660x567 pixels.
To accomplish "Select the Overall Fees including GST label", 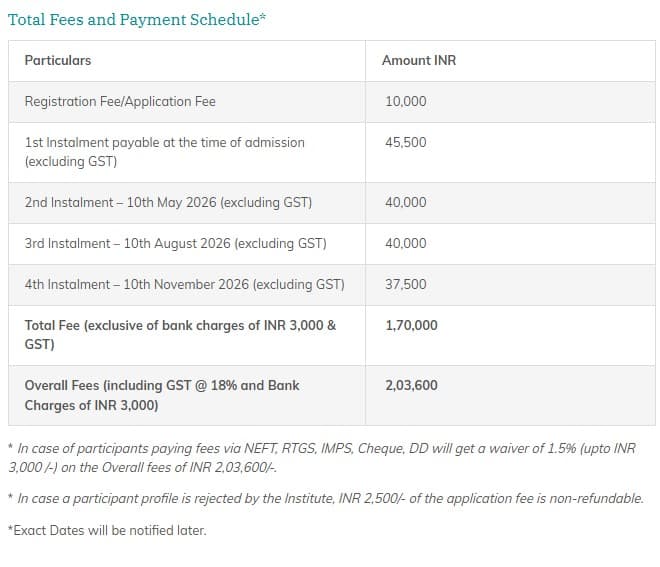I will (x=162, y=395).
